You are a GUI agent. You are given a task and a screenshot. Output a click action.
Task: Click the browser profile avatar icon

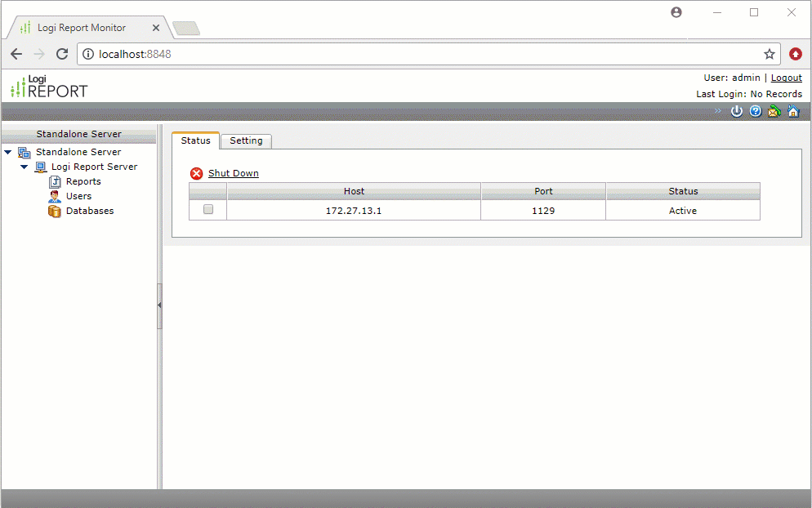click(x=676, y=12)
